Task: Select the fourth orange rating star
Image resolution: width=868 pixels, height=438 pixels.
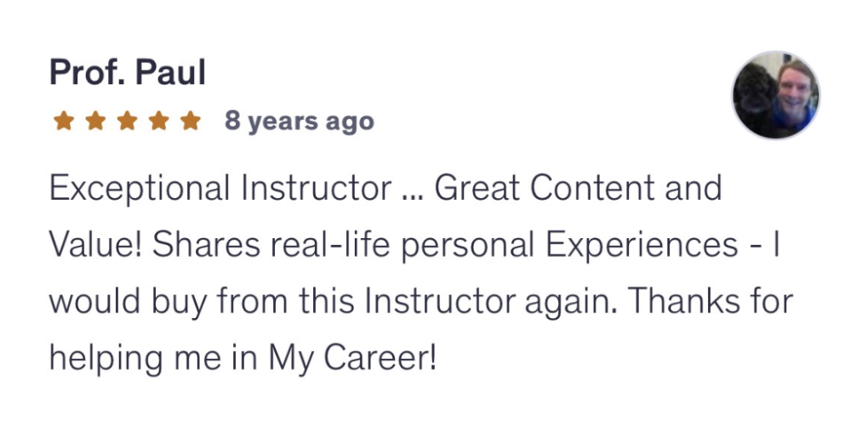Action: (159, 121)
